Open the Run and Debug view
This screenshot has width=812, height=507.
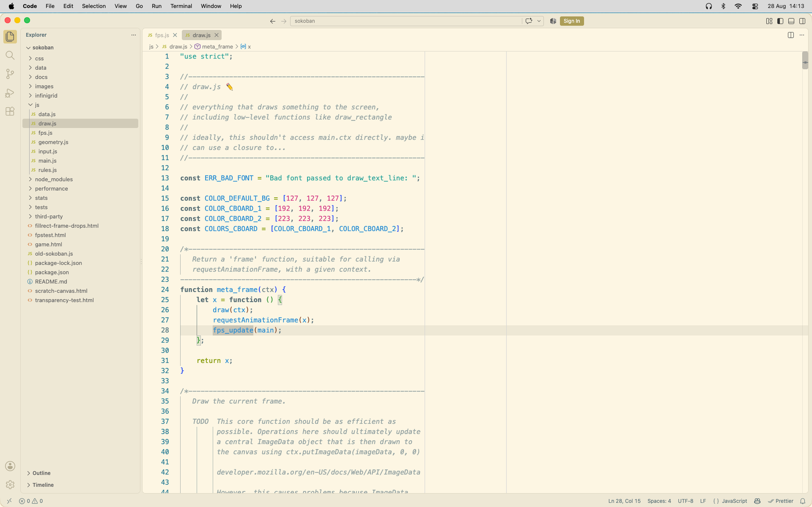[10, 93]
